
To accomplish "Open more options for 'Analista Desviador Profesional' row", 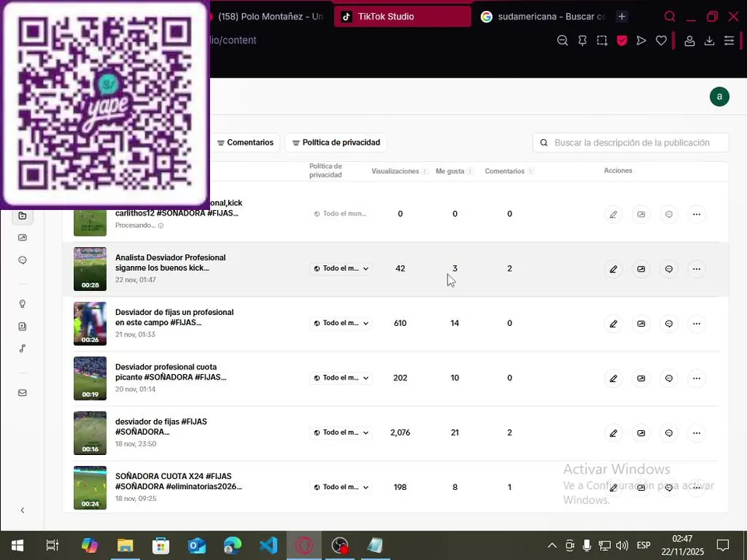I will [x=696, y=269].
